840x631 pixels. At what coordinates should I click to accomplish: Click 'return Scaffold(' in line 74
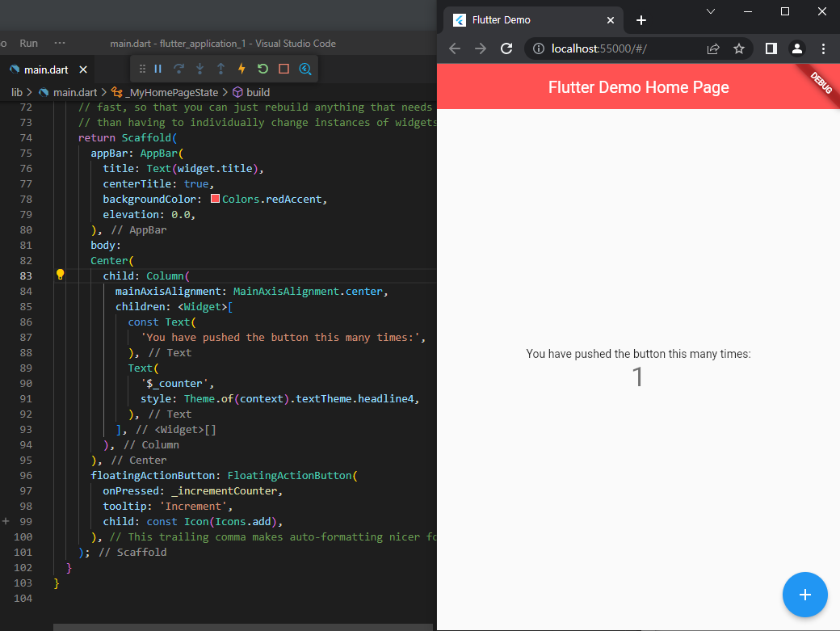pos(128,137)
